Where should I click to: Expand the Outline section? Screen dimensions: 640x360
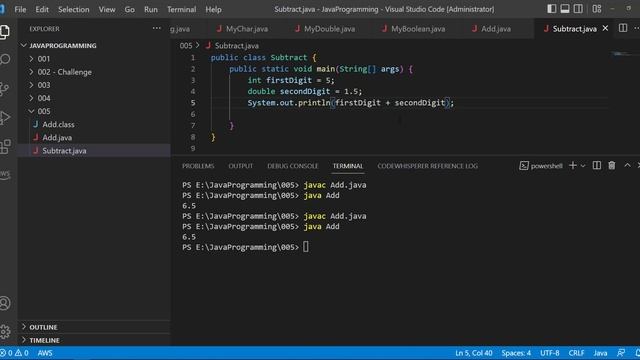pos(94,327)
